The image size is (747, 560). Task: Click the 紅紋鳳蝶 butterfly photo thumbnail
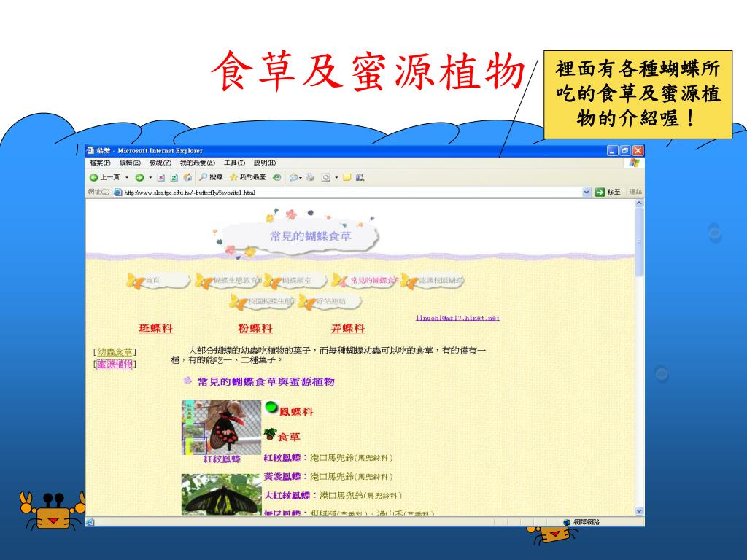(222, 427)
